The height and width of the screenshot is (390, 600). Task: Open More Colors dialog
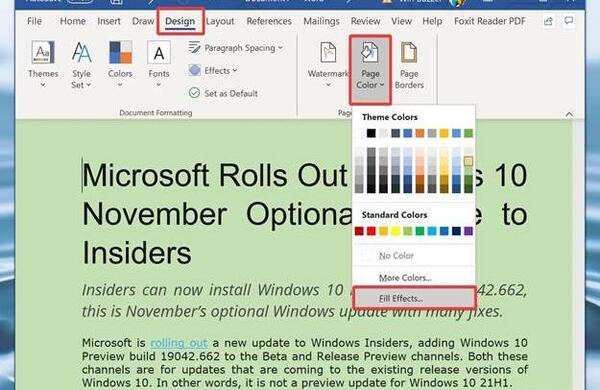[413, 277]
